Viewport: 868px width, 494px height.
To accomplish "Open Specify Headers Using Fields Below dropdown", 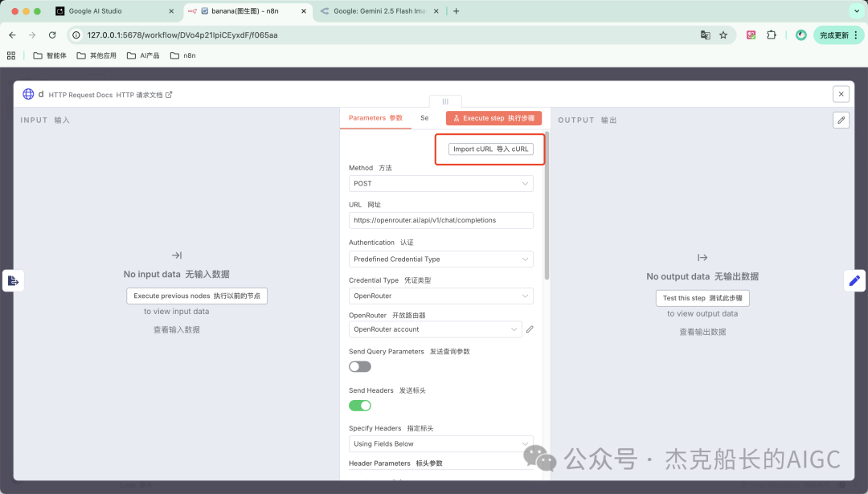I will point(440,443).
